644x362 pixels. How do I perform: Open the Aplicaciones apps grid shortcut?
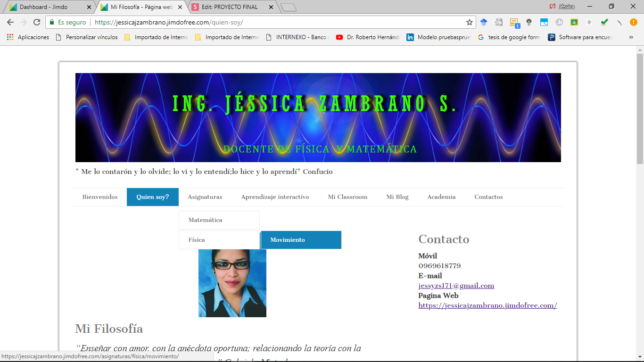pos(28,37)
